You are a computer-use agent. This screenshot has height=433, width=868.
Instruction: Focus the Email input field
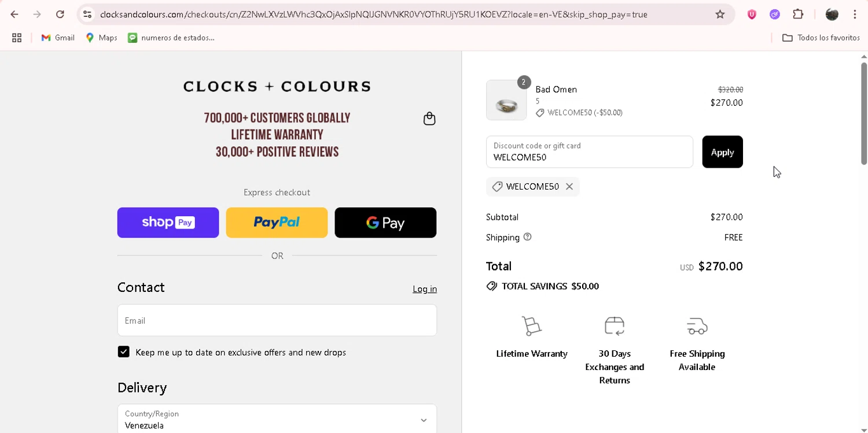point(277,320)
